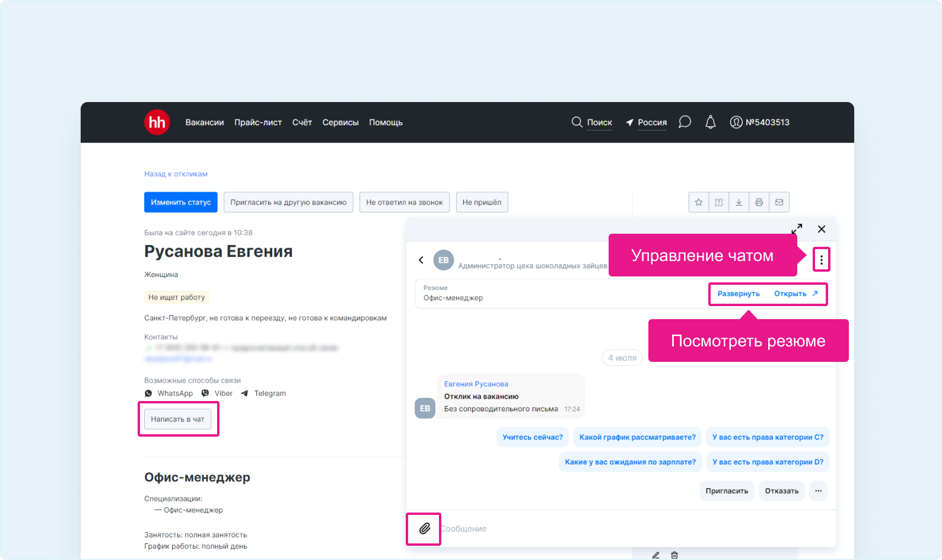Focus the Сообщение message input field

[x=635, y=529]
